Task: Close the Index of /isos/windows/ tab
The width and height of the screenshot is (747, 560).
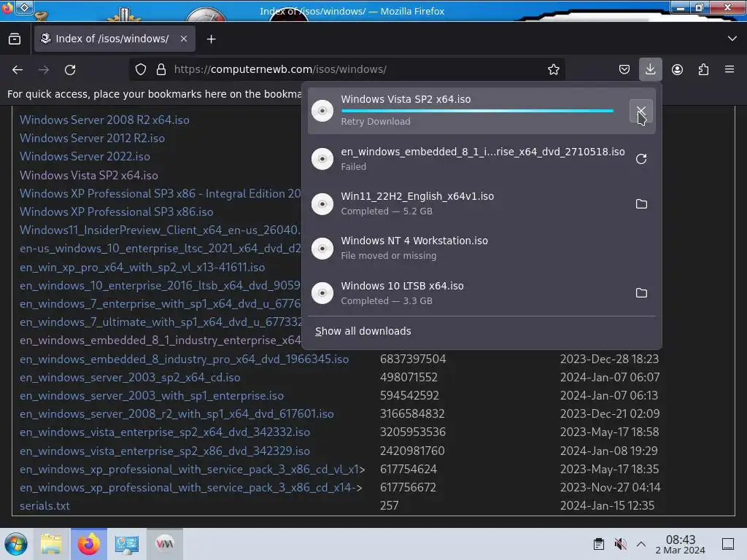Action: 183,39
